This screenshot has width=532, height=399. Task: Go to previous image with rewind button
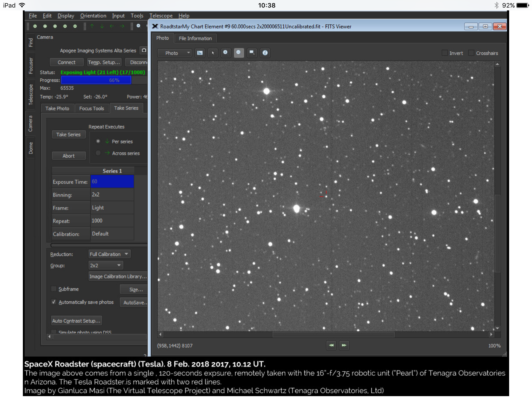click(331, 345)
